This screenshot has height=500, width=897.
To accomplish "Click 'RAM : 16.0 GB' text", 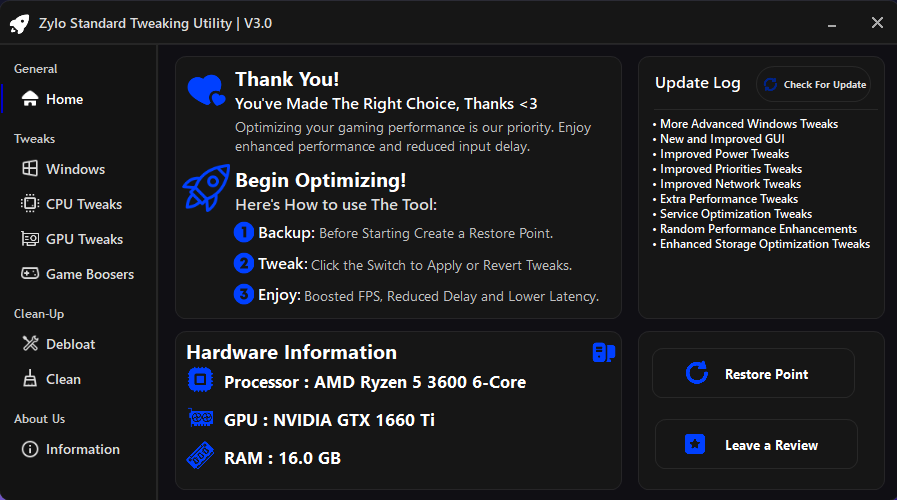I will coord(282,458).
